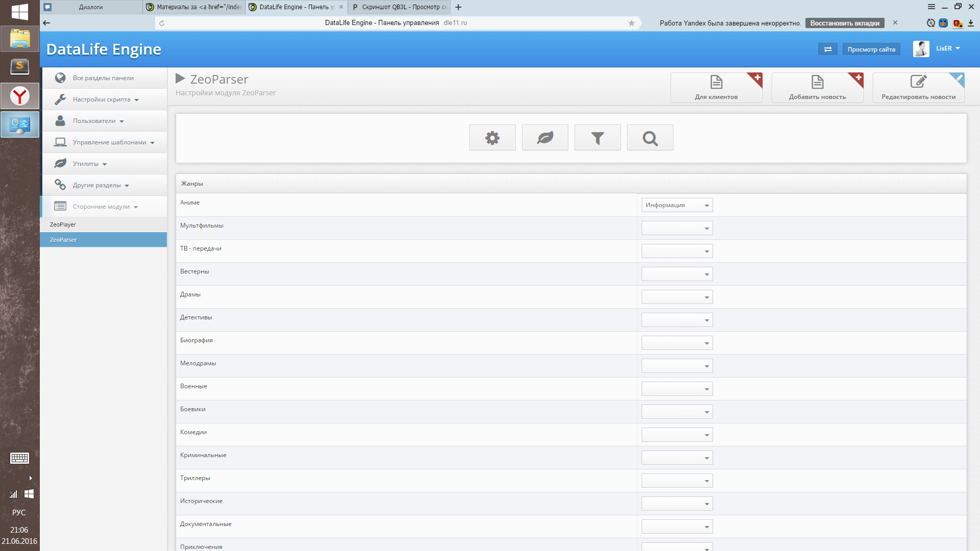Bookmark page with the star icon

pos(631,23)
